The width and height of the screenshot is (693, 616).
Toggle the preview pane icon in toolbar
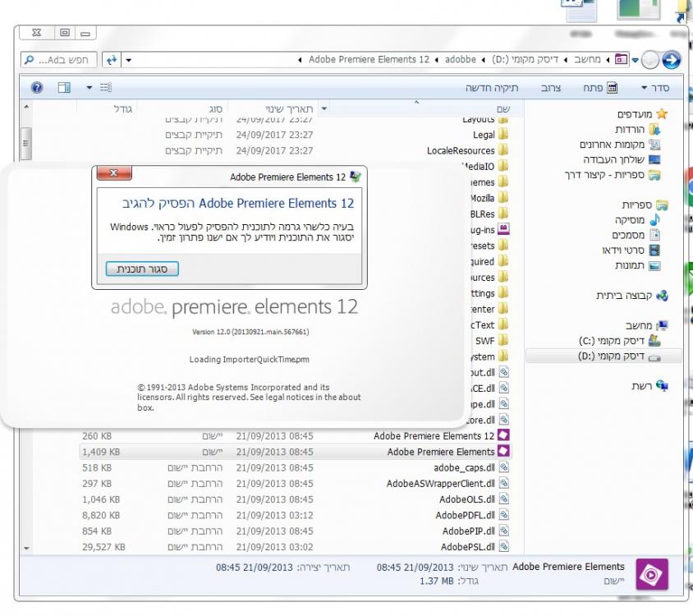[64, 88]
